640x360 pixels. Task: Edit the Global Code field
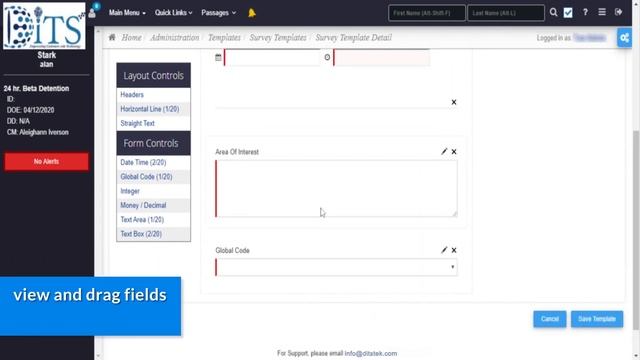[x=444, y=250]
